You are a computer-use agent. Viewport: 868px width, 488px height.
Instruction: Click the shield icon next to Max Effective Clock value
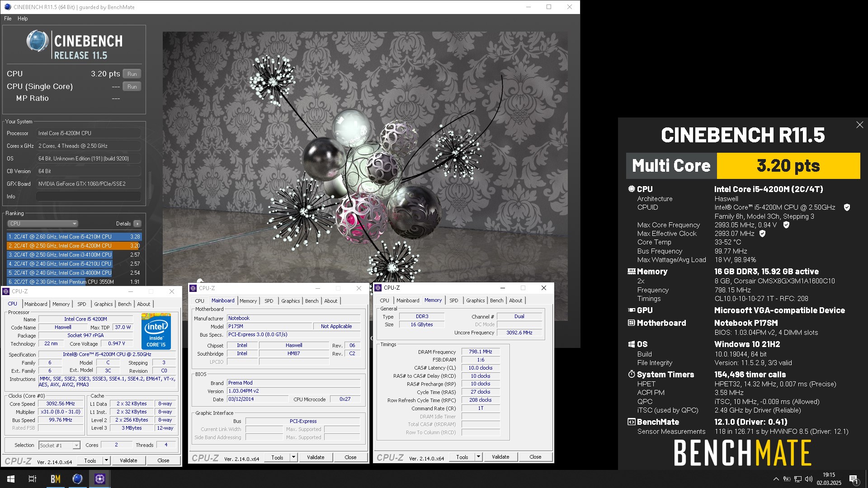point(762,234)
